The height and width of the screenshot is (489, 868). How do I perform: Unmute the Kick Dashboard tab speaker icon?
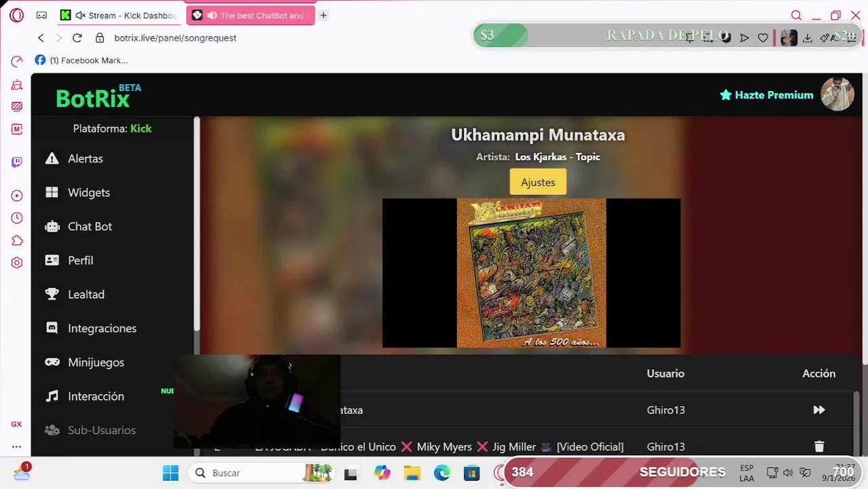point(80,15)
